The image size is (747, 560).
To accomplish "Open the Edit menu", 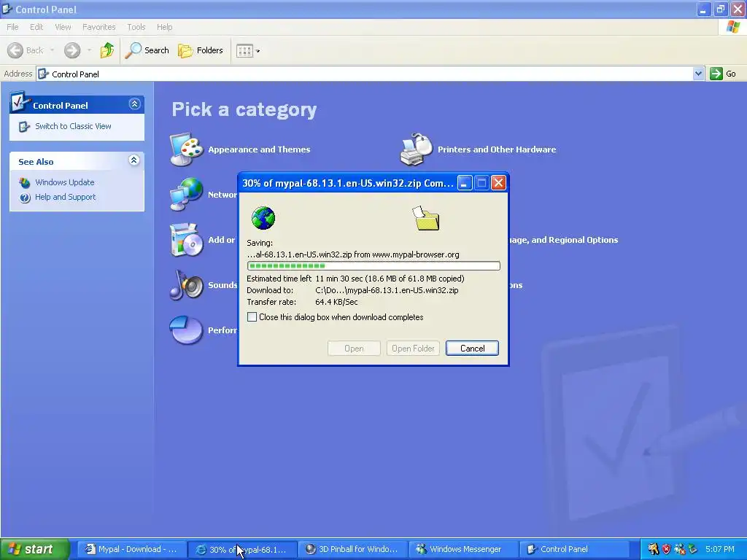I will pos(36,27).
